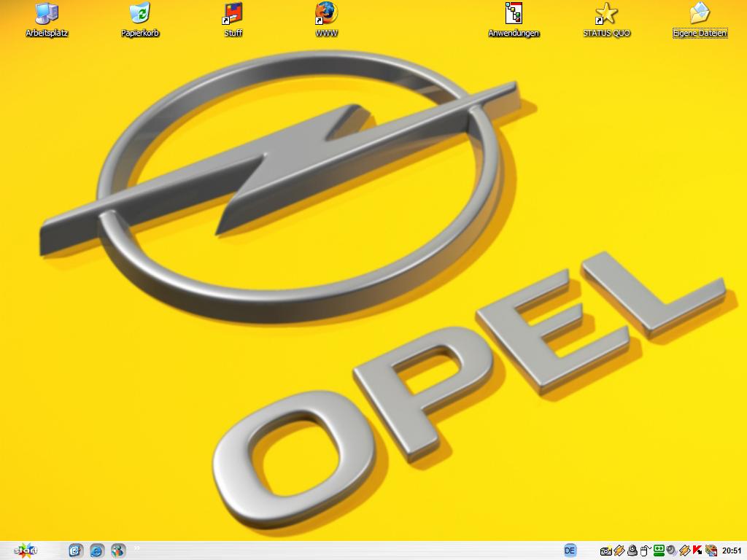Launch Internet Explorer from quick launch
The width and height of the screenshot is (747, 560).
coord(96,551)
